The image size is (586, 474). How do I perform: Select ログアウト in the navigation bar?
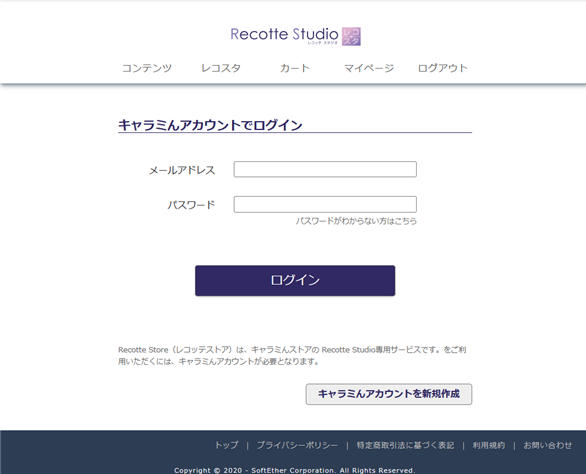point(443,68)
